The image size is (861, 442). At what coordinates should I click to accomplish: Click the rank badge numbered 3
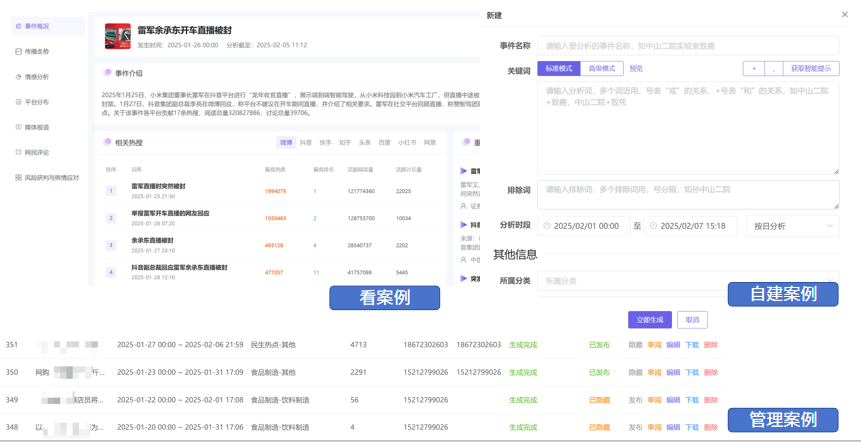pyautogui.click(x=111, y=245)
